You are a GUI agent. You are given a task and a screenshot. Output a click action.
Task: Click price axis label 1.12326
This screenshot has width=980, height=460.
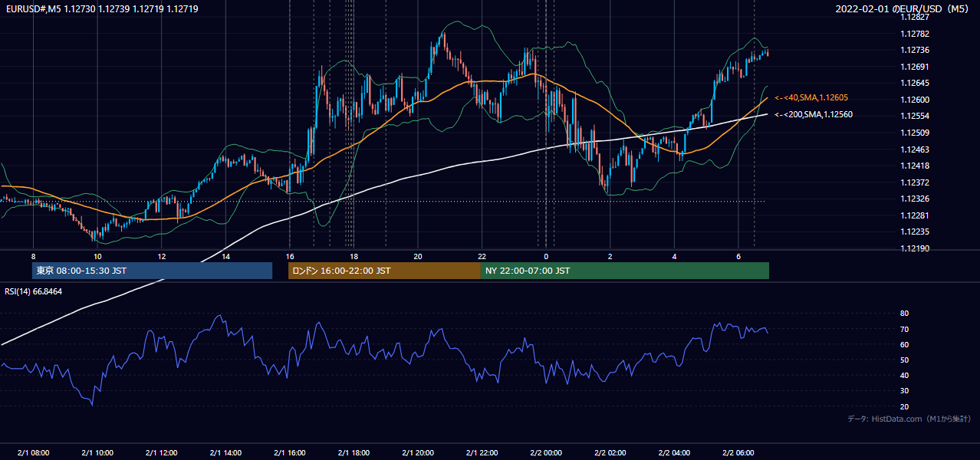pyautogui.click(x=916, y=199)
